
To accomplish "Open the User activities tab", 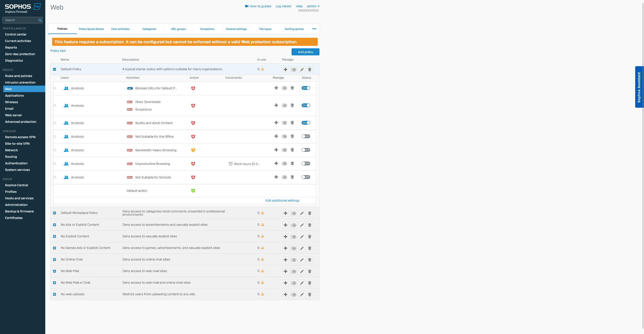I will [120, 29].
